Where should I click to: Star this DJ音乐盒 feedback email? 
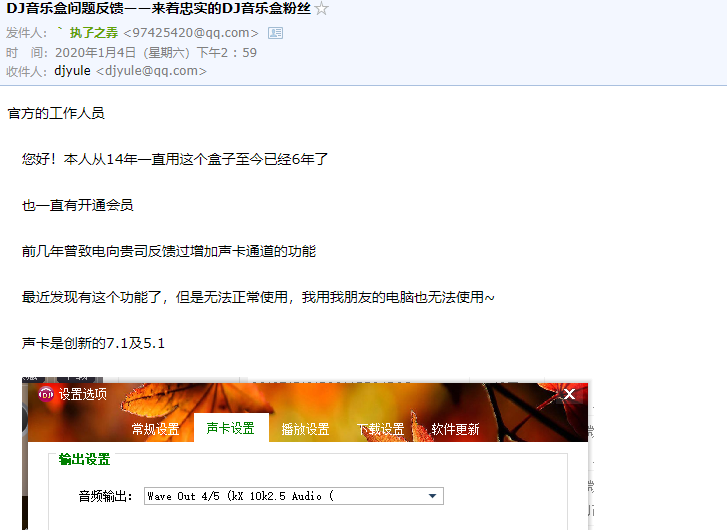(x=321, y=8)
